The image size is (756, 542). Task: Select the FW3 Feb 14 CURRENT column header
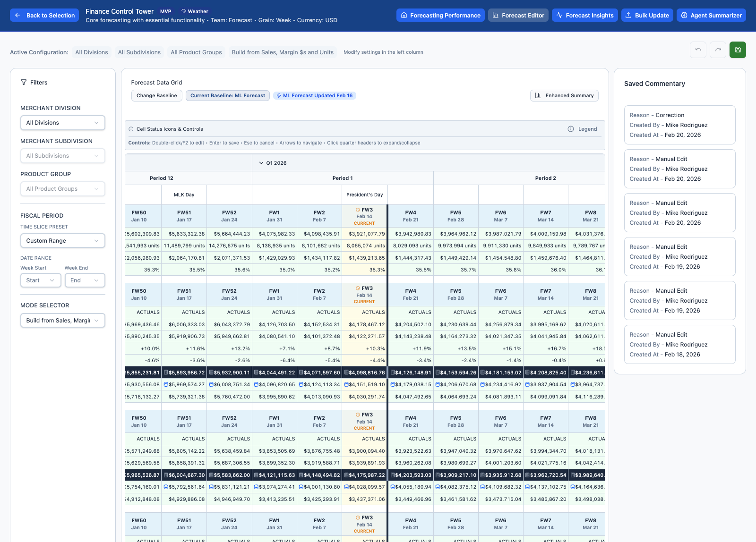coord(364,216)
